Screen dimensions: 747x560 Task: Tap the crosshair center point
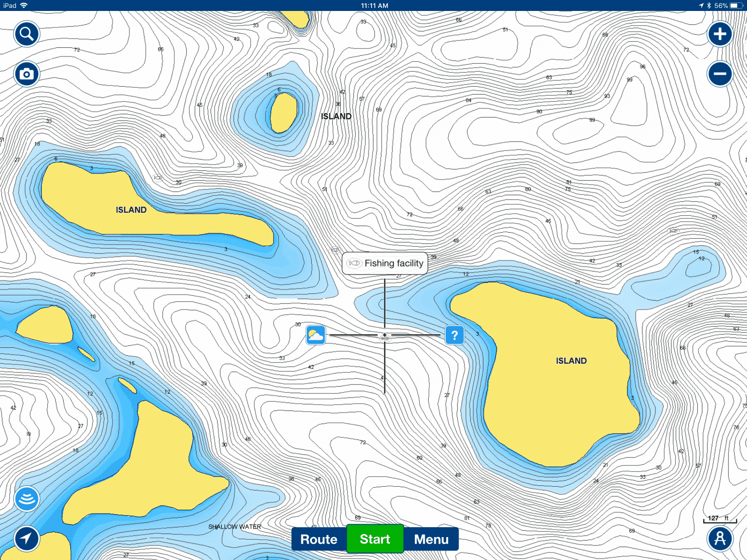coord(384,336)
